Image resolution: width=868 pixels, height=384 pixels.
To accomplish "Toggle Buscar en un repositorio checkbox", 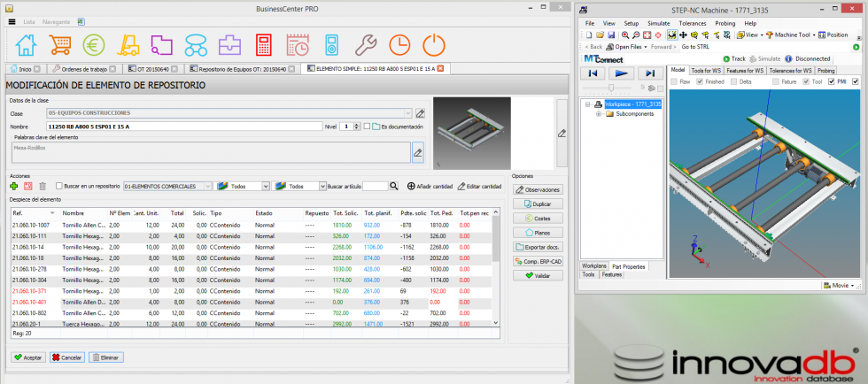I will (x=59, y=187).
